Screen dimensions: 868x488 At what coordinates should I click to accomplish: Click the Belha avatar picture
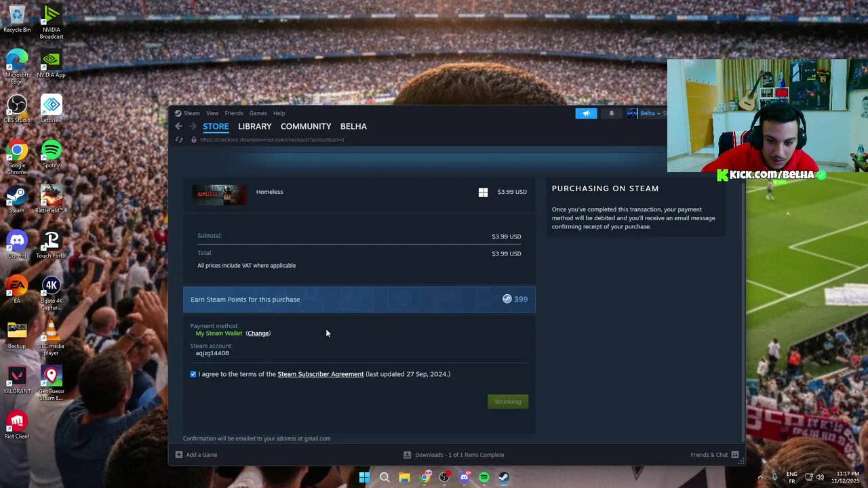[632, 113]
